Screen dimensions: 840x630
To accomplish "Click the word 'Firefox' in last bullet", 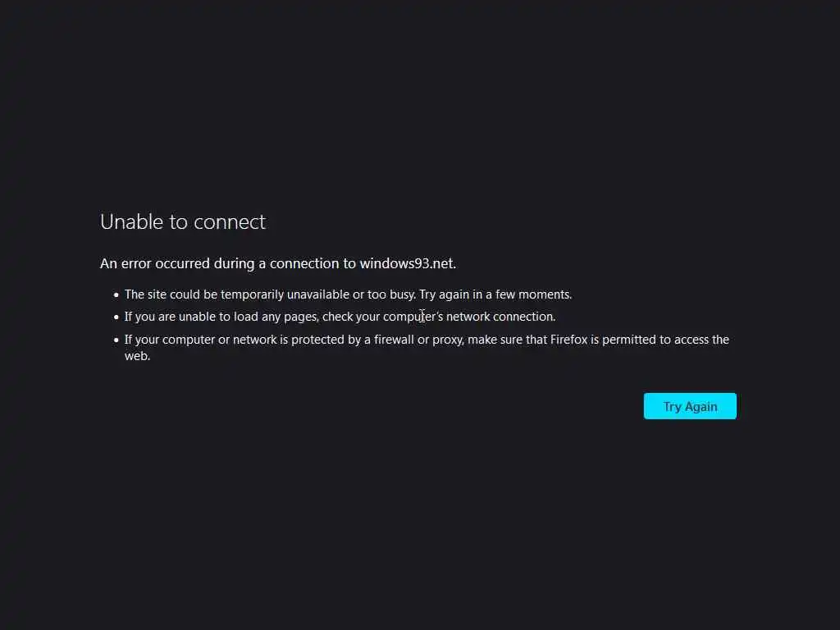I will coord(569,340).
